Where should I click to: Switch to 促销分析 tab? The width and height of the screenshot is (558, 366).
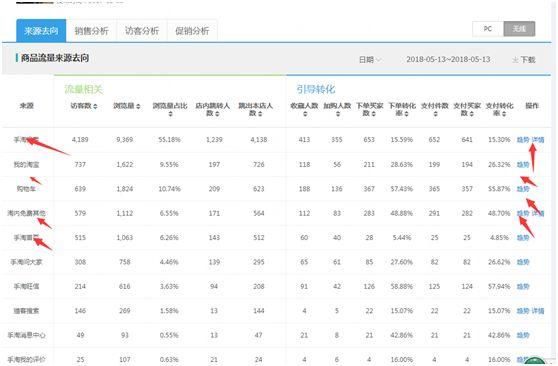coord(192,31)
